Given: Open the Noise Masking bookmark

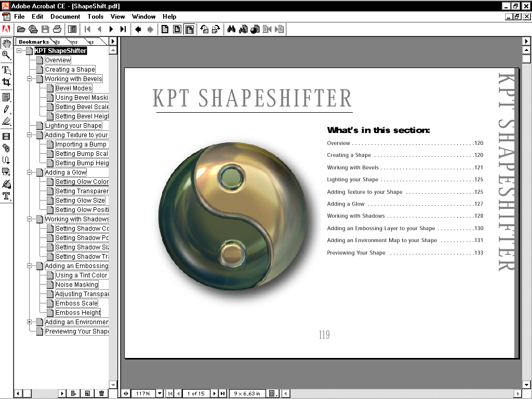Looking at the screenshot, I should [x=77, y=285].
